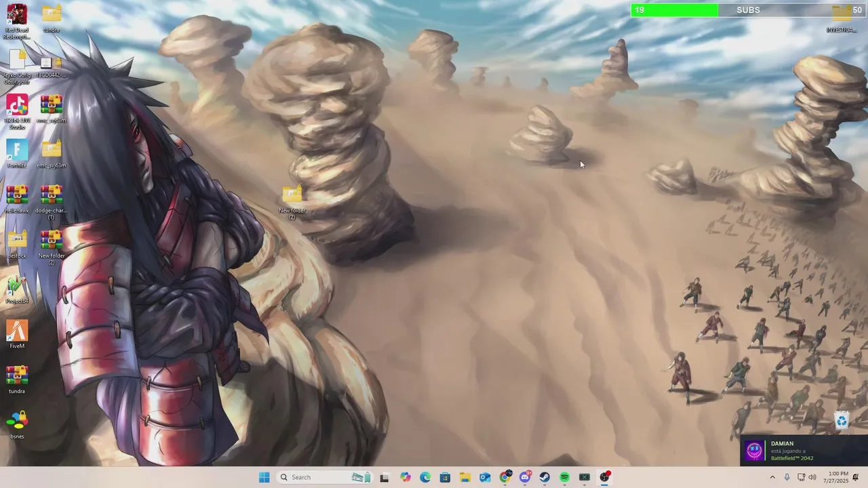Image resolution: width=868 pixels, height=488 pixels.
Task: Open Task View from the taskbar
Action: click(384, 477)
